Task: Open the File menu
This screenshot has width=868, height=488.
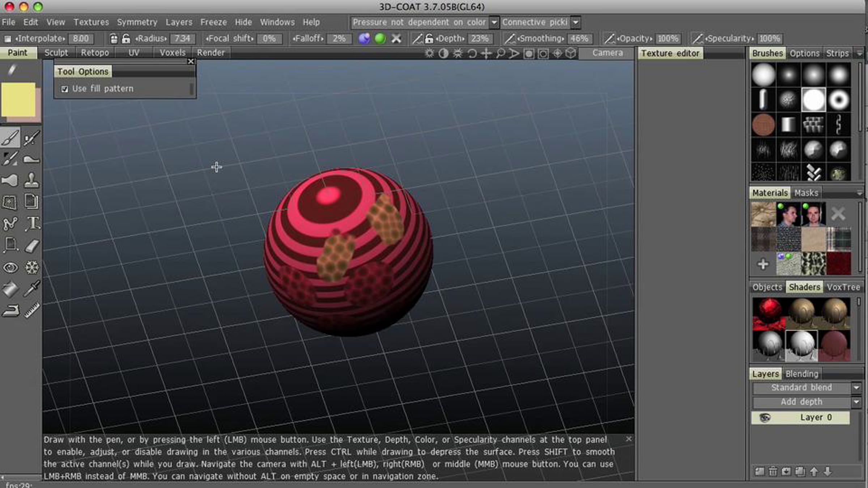Action: 9,22
